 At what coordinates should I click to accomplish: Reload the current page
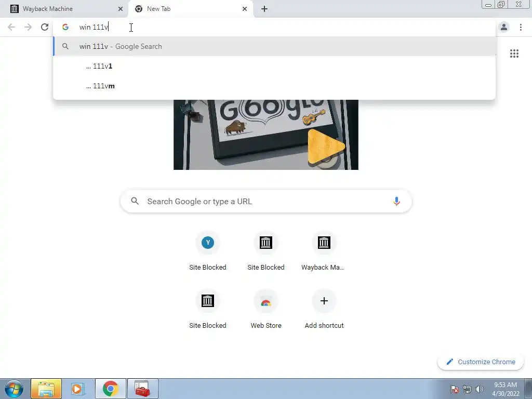click(45, 27)
